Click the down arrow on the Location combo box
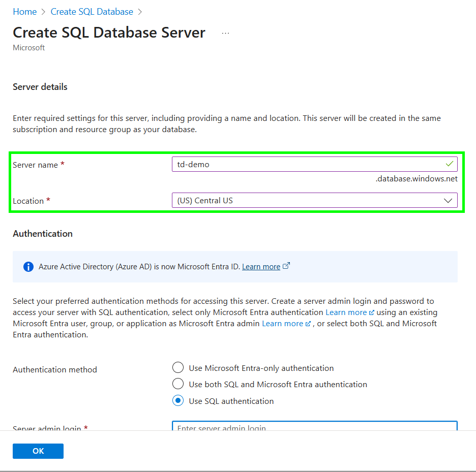 [448, 201]
